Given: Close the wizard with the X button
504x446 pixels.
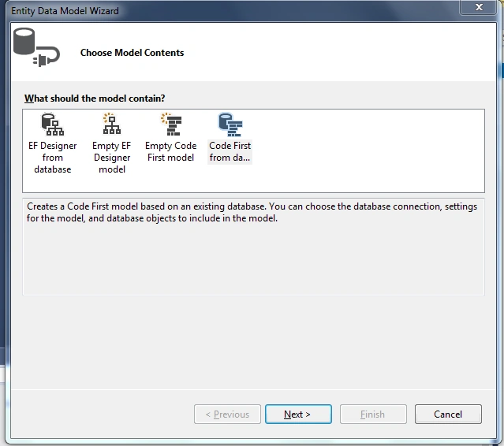Looking at the screenshot, I should pos(479,7).
